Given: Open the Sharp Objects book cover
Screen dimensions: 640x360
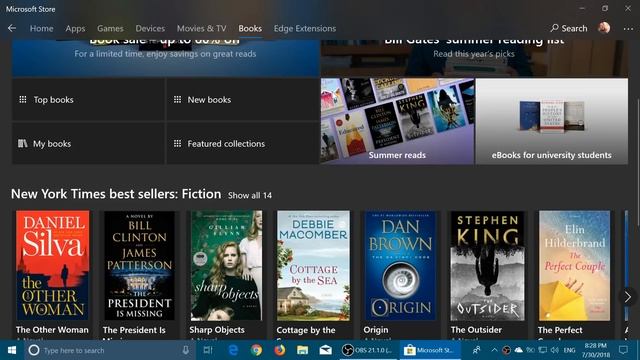Looking at the screenshot, I should (x=227, y=265).
